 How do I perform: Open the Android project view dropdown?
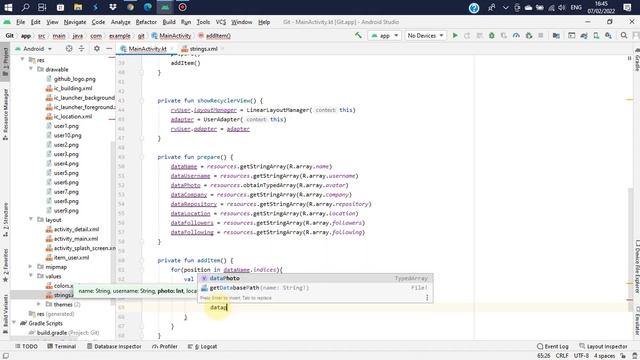(33, 49)
